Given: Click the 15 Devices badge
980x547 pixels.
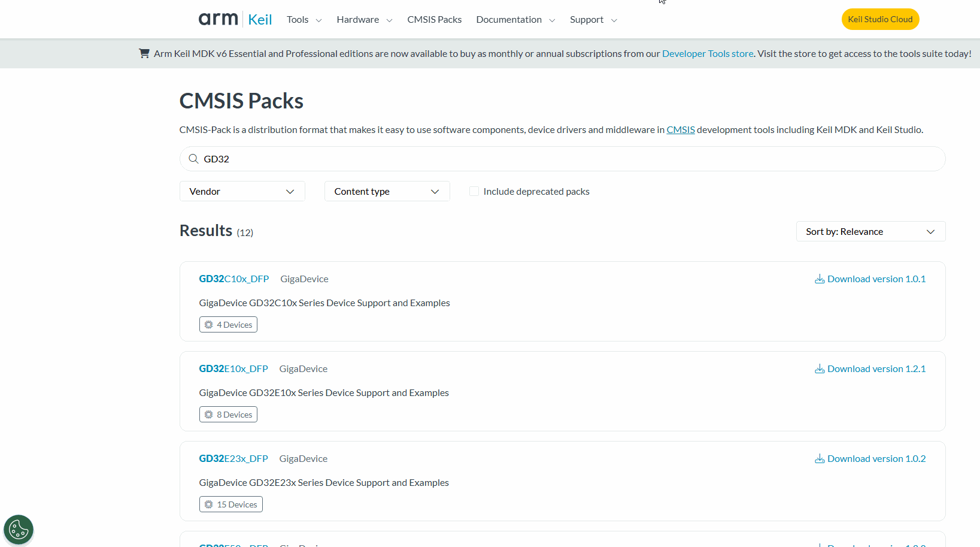Looking at the screenshot, I should 231,504.
